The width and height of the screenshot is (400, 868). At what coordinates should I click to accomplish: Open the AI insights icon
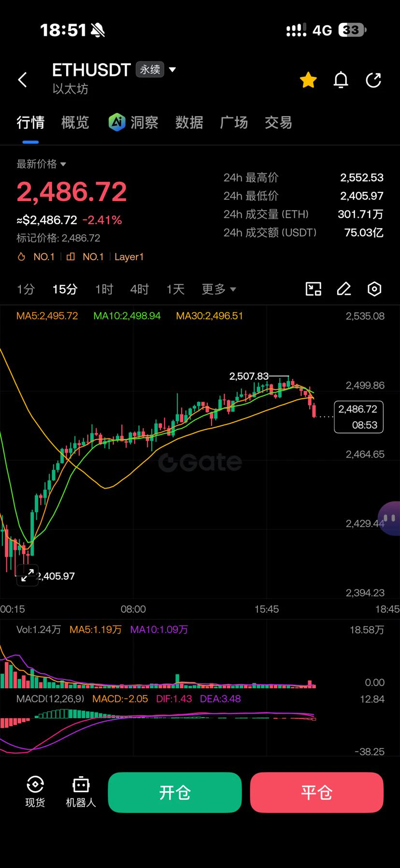point(117,122)
